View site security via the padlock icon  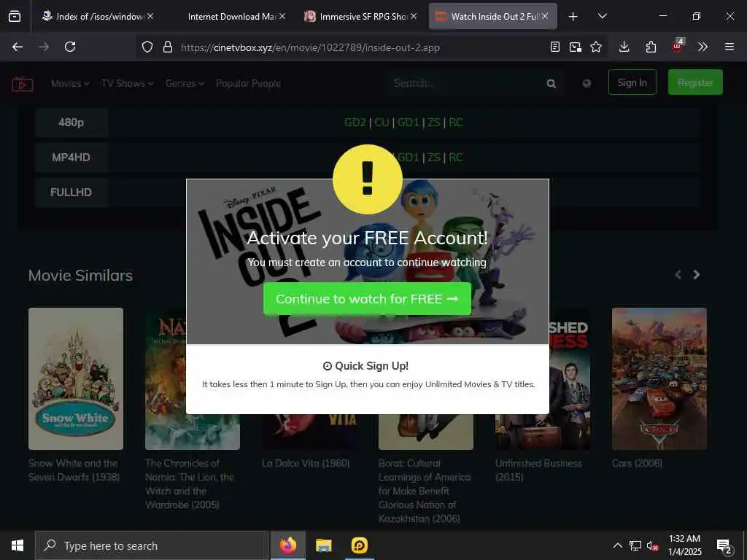(167, 47)
